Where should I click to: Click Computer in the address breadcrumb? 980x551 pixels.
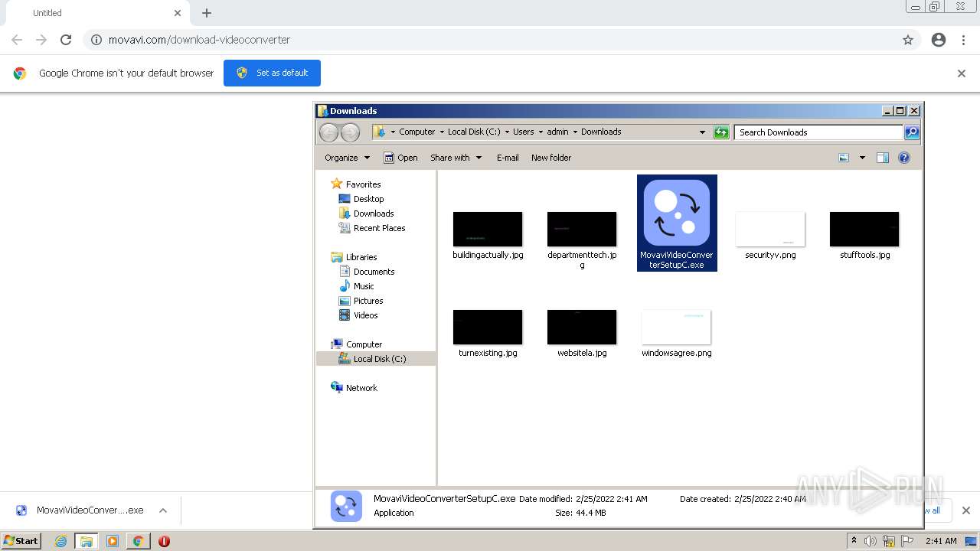coord(416,132)
